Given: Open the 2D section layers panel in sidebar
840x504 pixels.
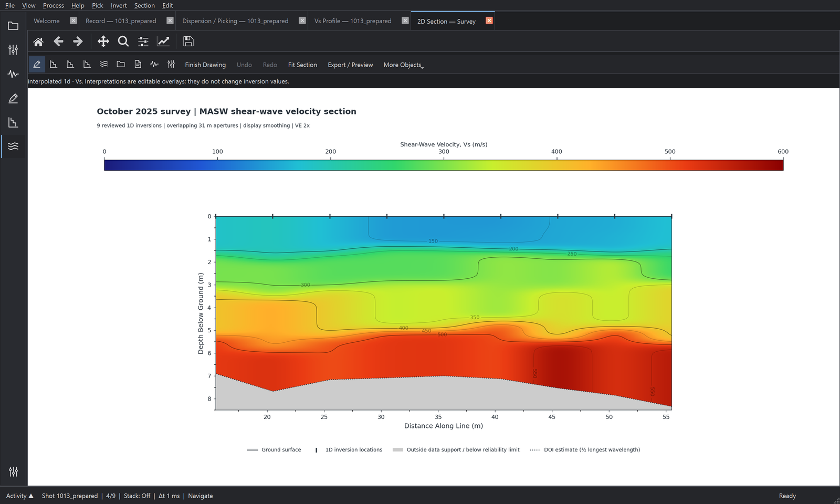Looking at the screenshot, I should [x=13, y=146].
